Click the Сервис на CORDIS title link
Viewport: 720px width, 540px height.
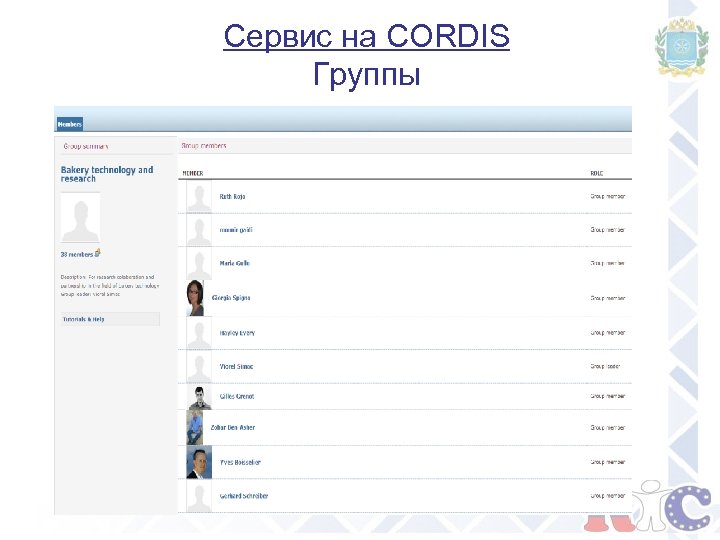[x=366, y=35]
